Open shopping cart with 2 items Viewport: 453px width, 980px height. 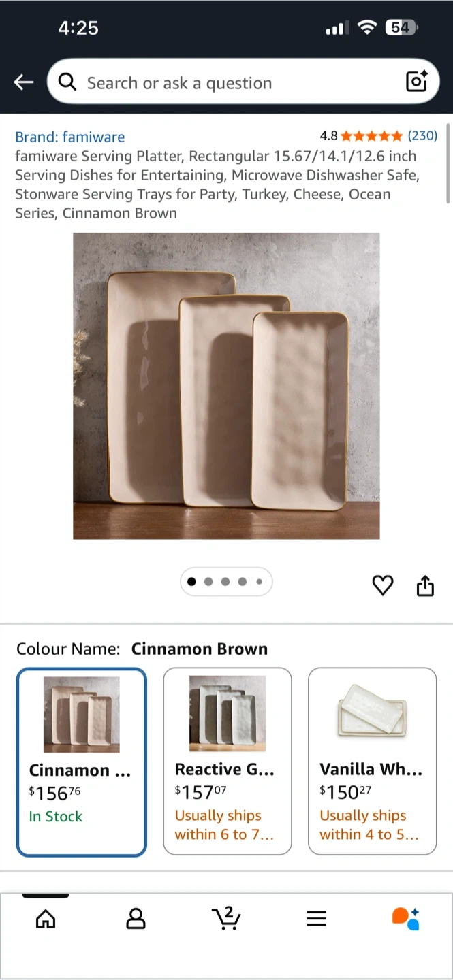click(226, 918)
